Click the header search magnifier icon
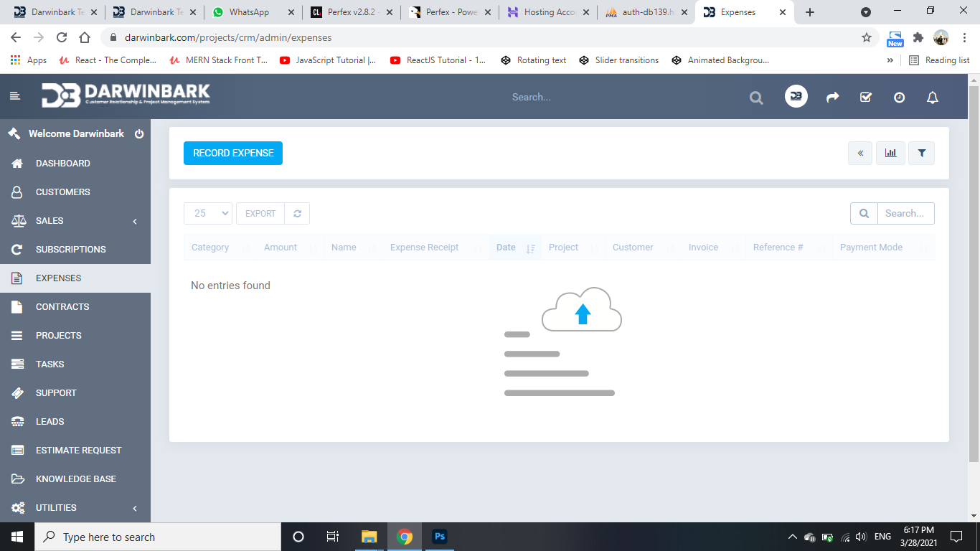Viewport: 980px width, 551px height. [756, 98]
